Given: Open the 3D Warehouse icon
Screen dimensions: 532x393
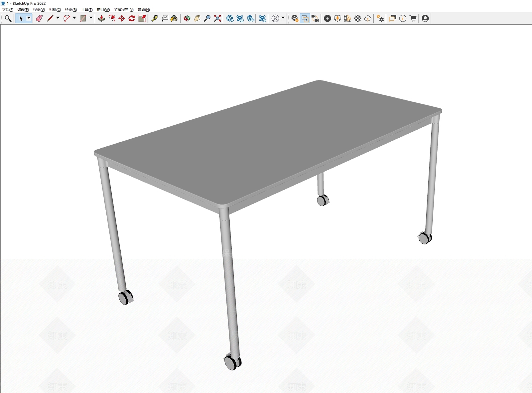Looking at the screenshot, I should 230,18.
